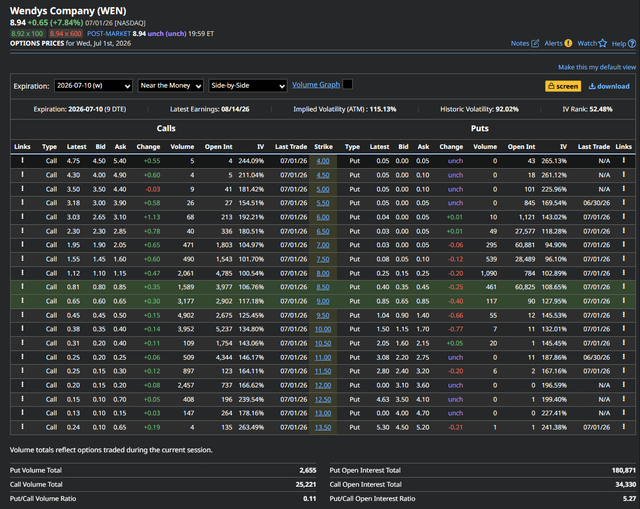640x509 pixels.
Task: Open call links menu for 5.00 strike
Action: (22, 189)
